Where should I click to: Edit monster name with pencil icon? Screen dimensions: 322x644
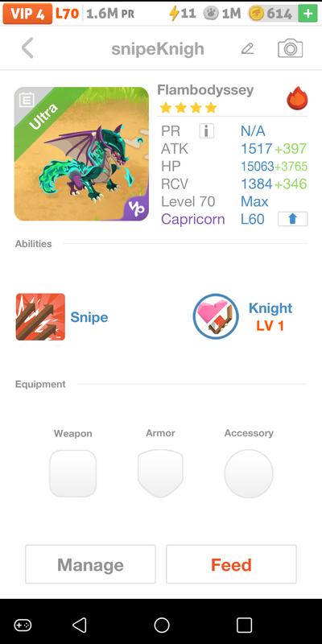click(x=247, y=49)
